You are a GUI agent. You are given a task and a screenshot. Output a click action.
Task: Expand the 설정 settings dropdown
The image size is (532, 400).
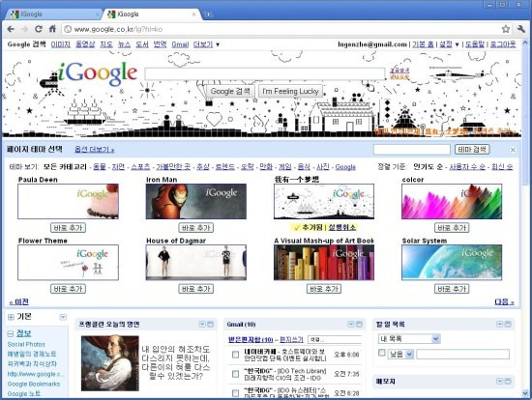point(449,44)
